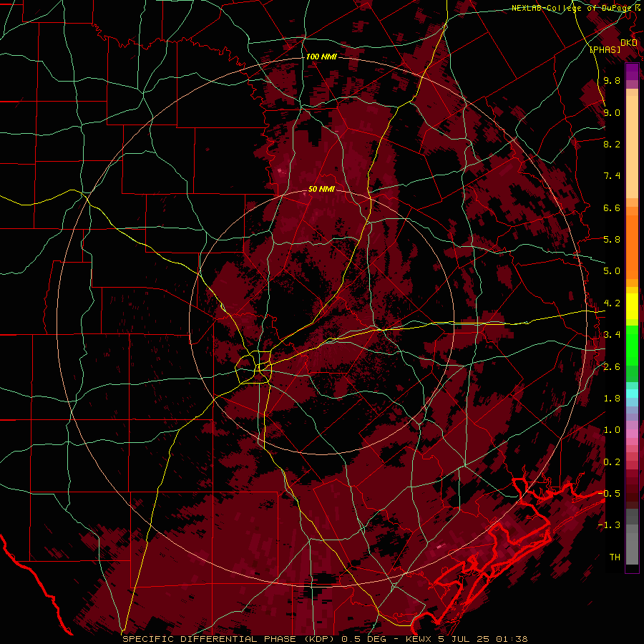Click the 'TH' threshold label on the scale
The height and width of the screenshot is (644, 644).
click(x=615, y=557)
